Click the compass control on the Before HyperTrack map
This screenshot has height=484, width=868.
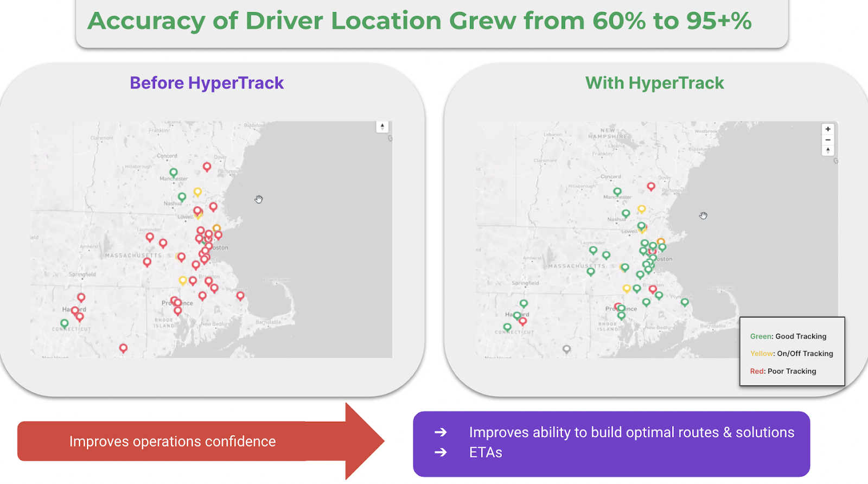382,126
